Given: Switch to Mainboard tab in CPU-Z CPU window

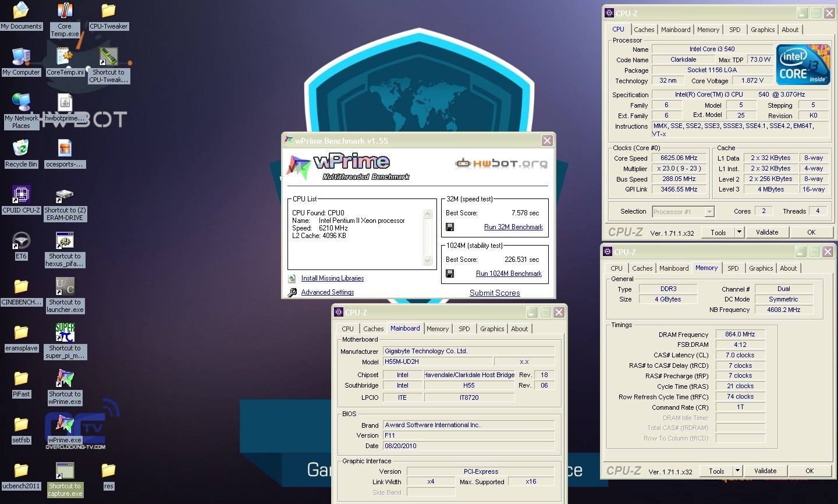Looking at the screenshot, I should click(x=676, y=30).
